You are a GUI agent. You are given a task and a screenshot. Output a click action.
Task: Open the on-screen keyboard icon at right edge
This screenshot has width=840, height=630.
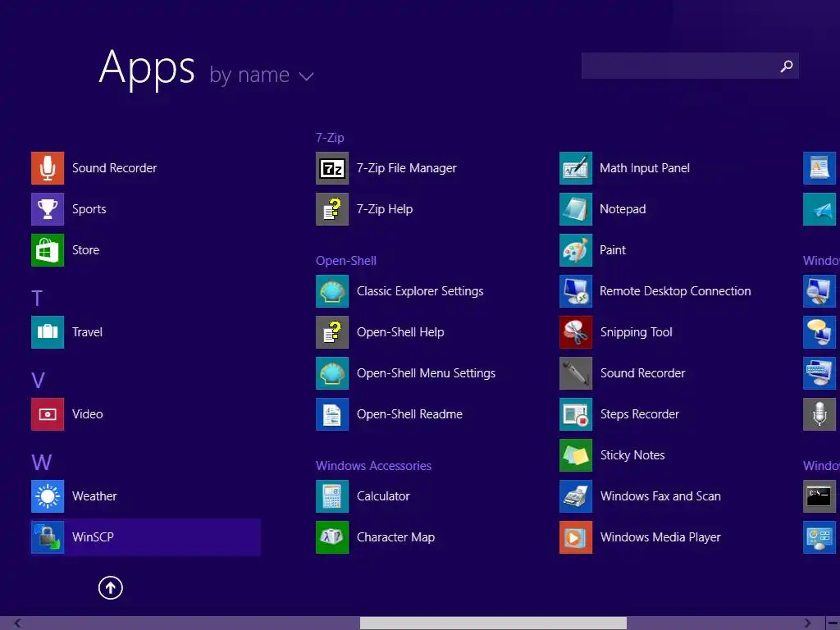pyautogui.click(x=819, y=373)
